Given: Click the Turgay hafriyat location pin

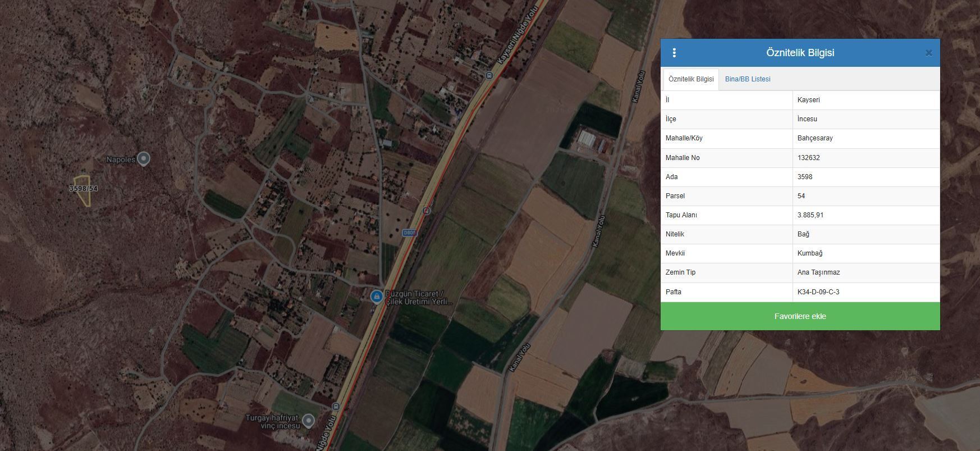Looking at the screenshot, I should (x=308, y=420).
